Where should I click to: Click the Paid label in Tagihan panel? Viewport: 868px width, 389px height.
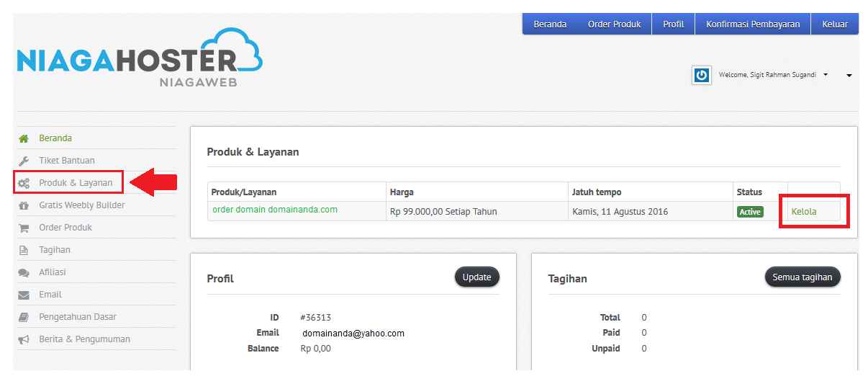[x=611, y=333]
